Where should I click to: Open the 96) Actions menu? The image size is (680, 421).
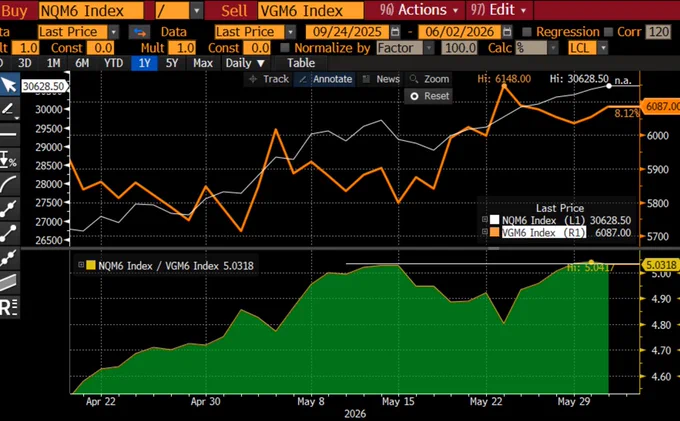(x=418, y=10)
